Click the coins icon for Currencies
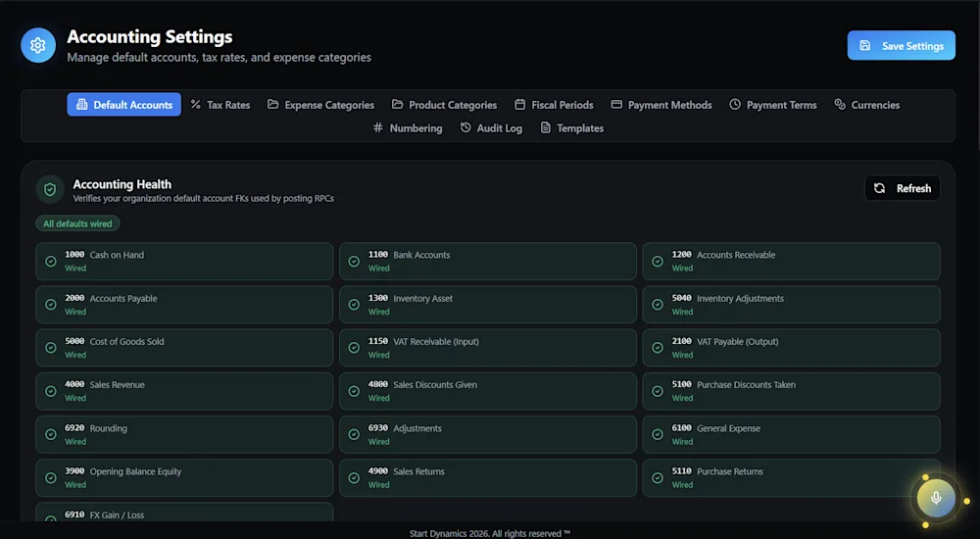 (840, 105)
